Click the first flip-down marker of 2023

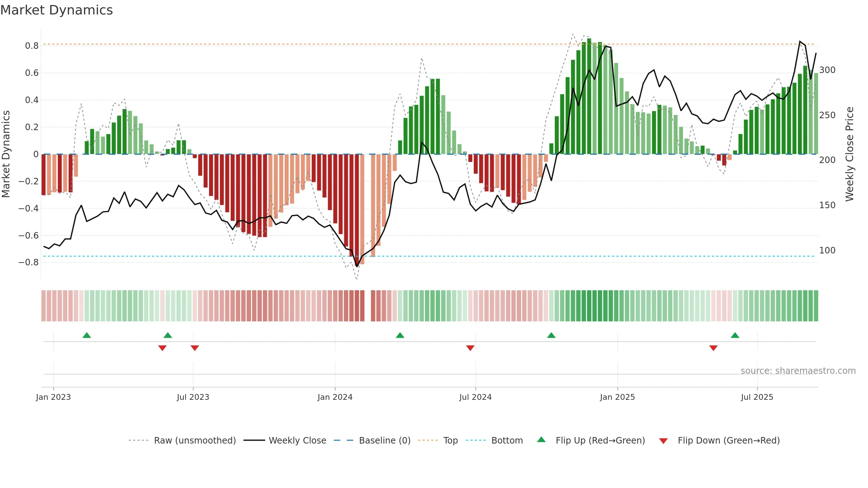[162, 348]
